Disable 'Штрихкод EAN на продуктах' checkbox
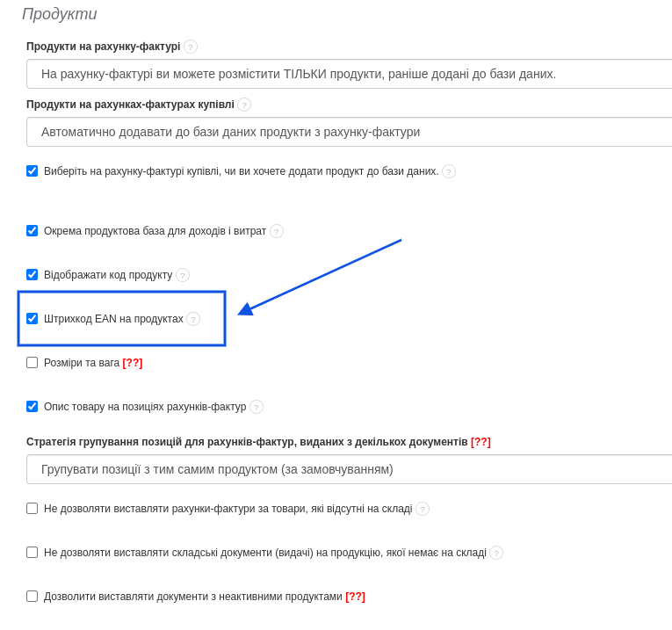The height and width of the screenshot is (630, 672). tap(33, 319)
